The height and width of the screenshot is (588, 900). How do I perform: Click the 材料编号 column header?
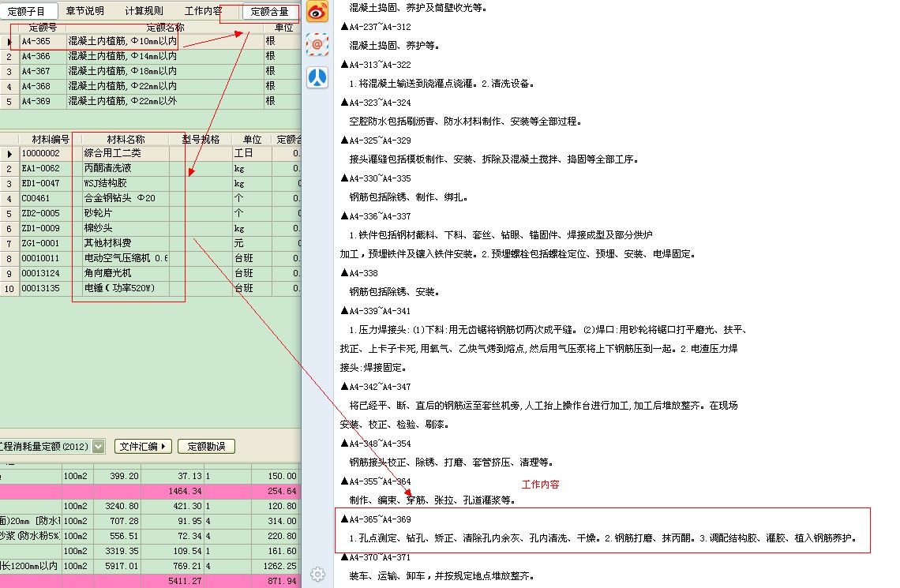coord(51,140)
